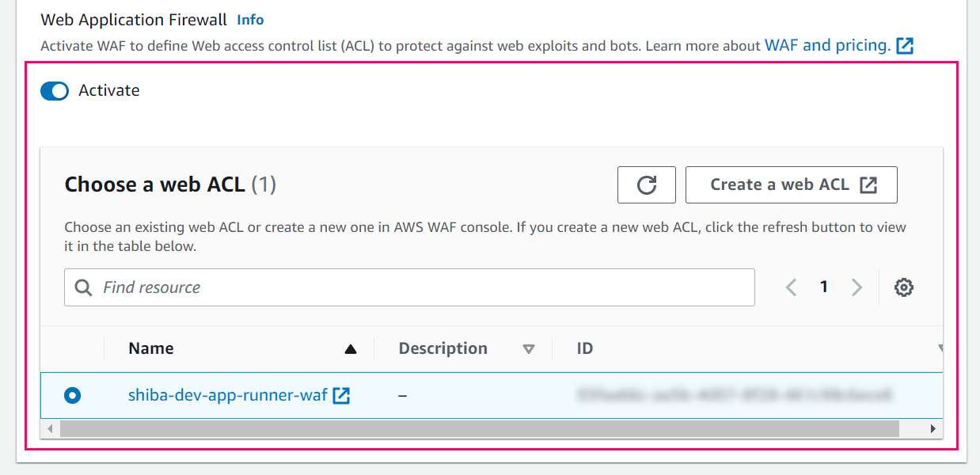Open the Info link for Web Application Firewall
Screen dimensions: 980x475
point(250,20)
